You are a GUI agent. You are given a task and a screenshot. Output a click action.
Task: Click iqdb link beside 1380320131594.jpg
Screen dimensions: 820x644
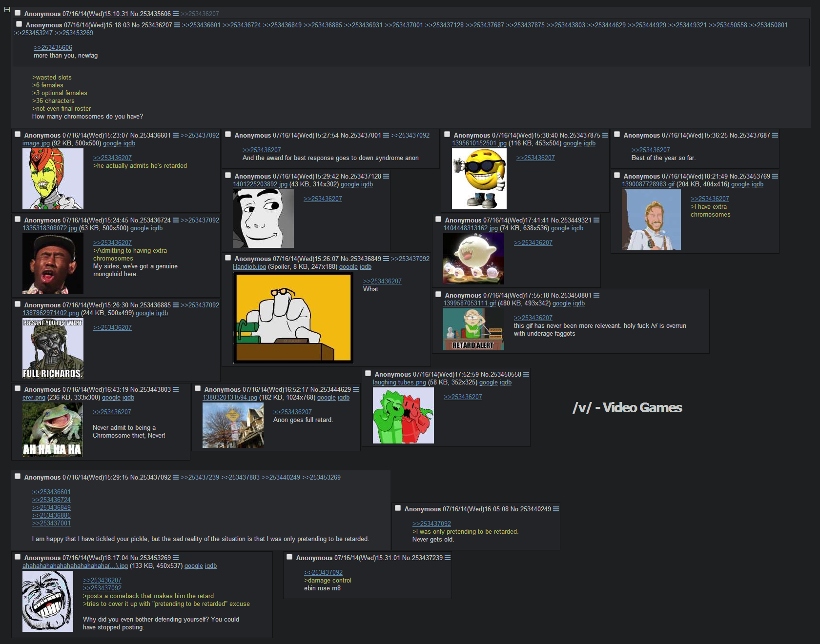point(344,398)
